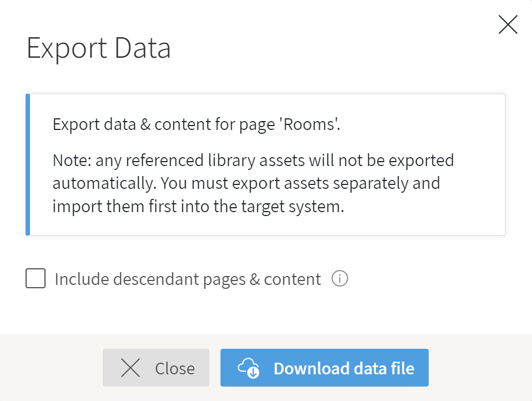Enable Include descendant pages & content checkbox

click(x=36, y=278)
